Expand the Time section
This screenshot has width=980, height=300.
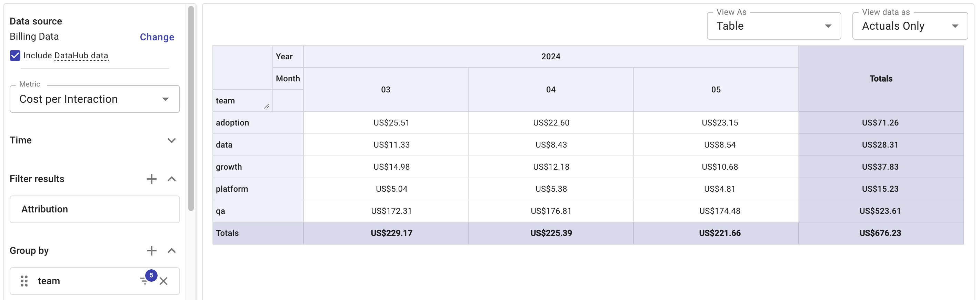[172, 140]
